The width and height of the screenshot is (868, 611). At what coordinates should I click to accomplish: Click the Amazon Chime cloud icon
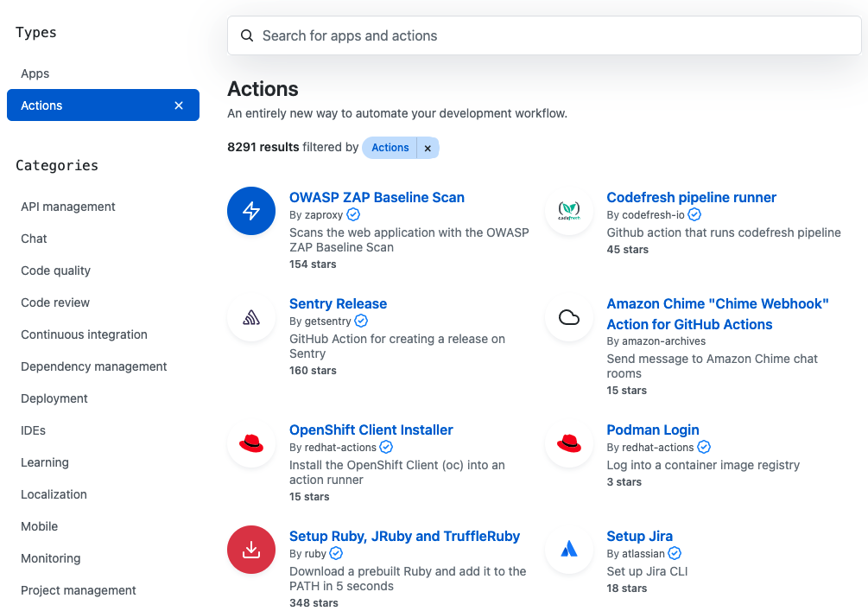pos(569,317)
